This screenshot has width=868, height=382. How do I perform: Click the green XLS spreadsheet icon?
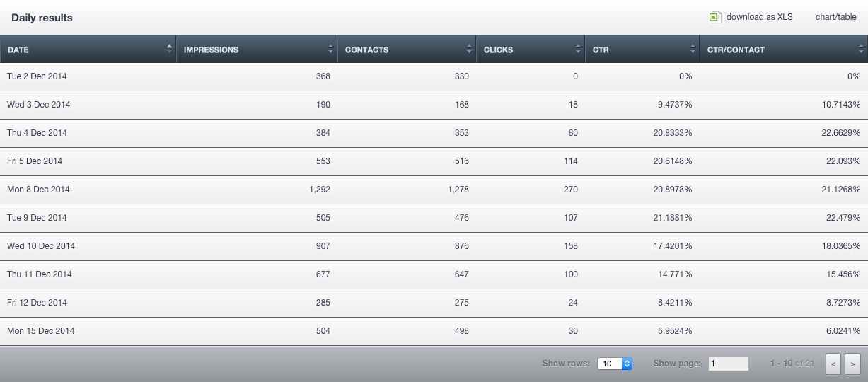click(715, 17)
